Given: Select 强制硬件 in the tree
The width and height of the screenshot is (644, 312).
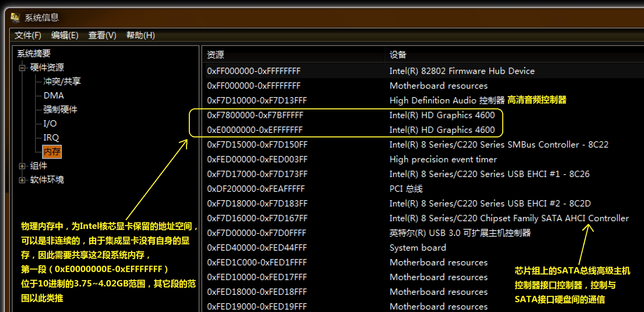Looking at the screenshot, I should point(60,110).
